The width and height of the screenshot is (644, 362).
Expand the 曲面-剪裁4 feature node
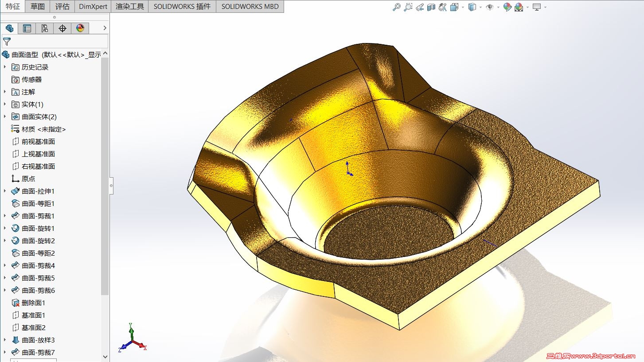(5, 265)
